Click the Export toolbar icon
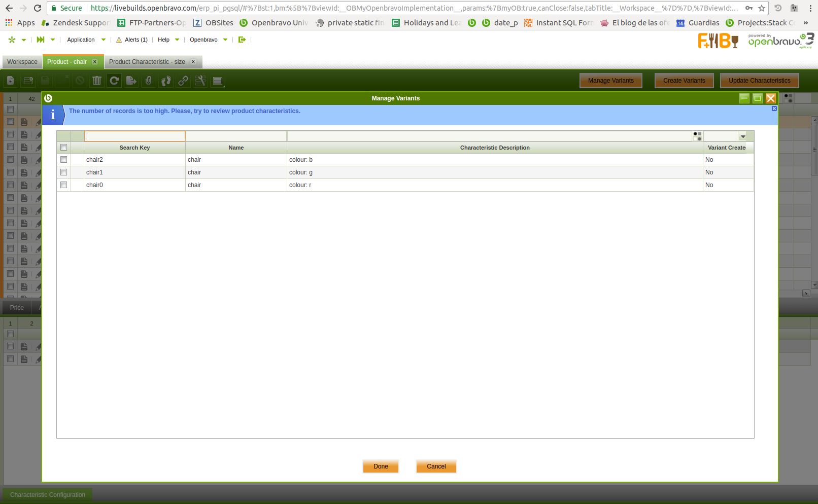The image size is (818, 504). (x=131, y=81)
